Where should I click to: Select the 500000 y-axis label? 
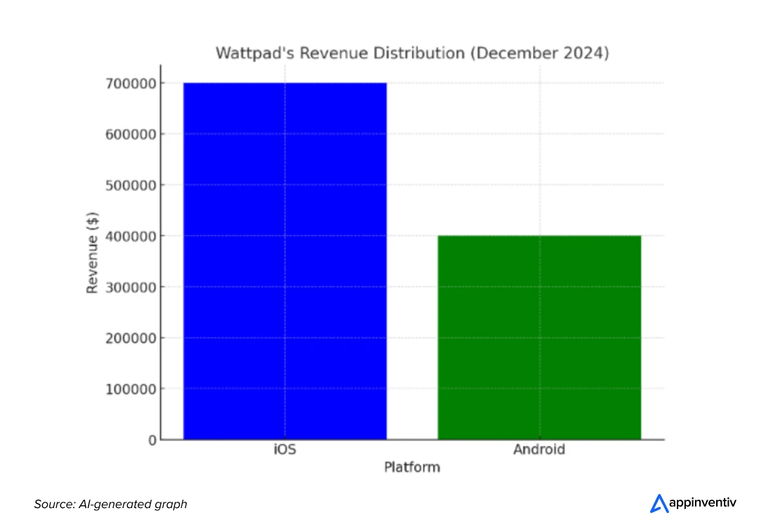tap(131, 186)
